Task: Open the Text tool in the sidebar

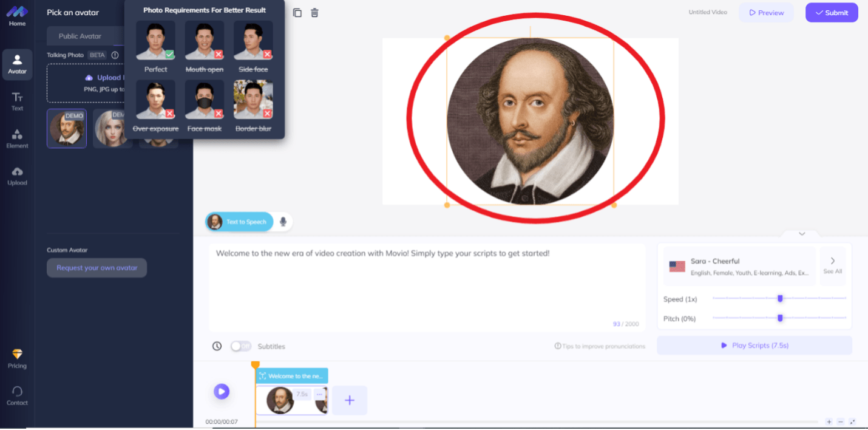Action: (x=17, y=101)
